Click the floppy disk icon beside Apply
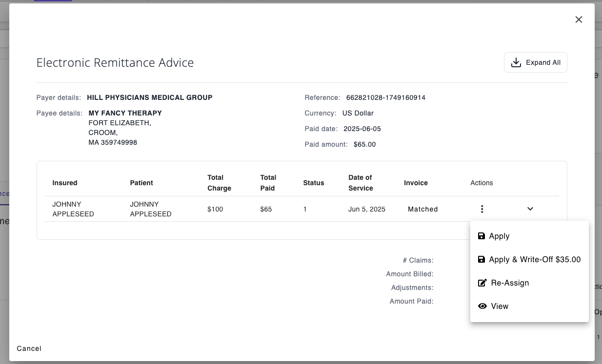 click(482, 236)
